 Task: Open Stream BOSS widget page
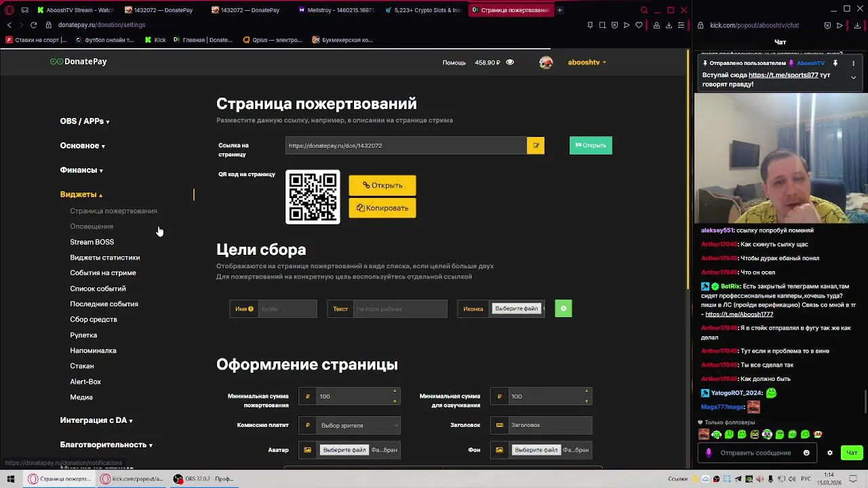(x=92, y=242)
